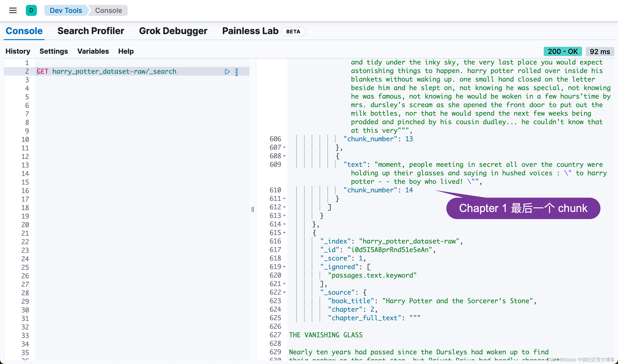Viewport: 618px width, 364px height.
Task: Open the hamburger navigation menu
Action: point(13,11)
